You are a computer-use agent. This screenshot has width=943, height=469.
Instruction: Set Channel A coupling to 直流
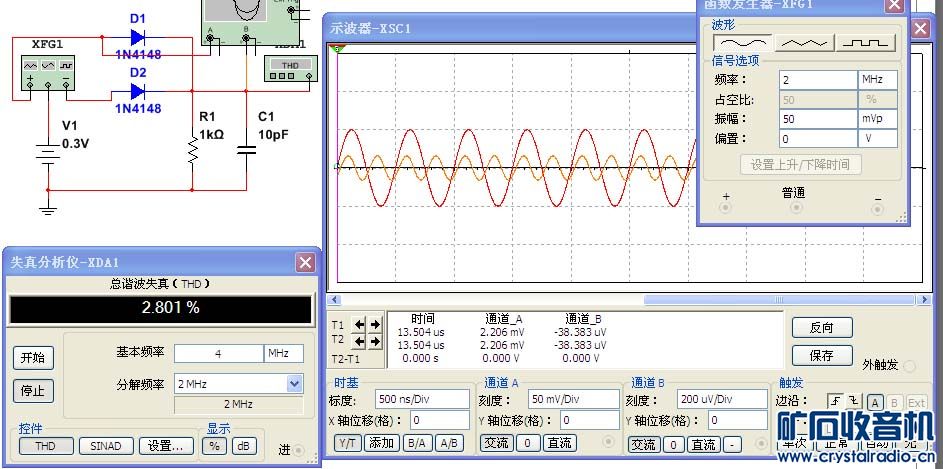pos(559,444)
